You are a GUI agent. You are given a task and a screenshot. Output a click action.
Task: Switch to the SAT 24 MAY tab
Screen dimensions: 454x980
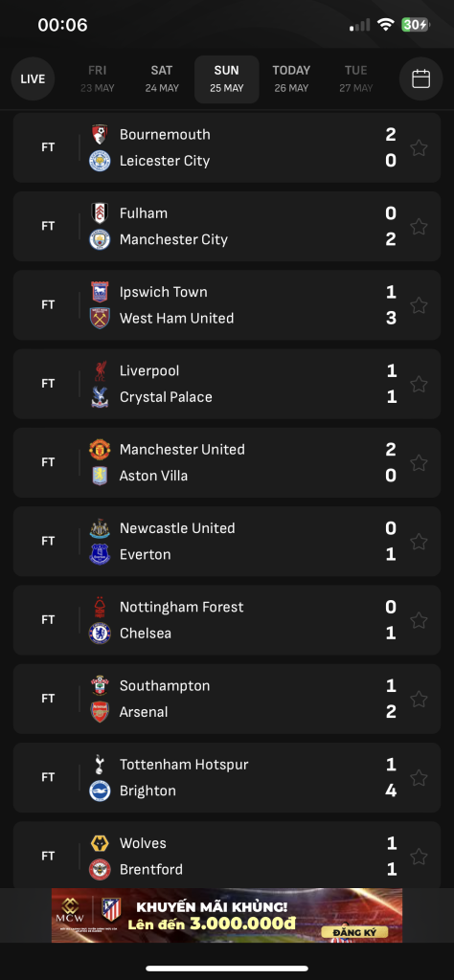point(162,78)
